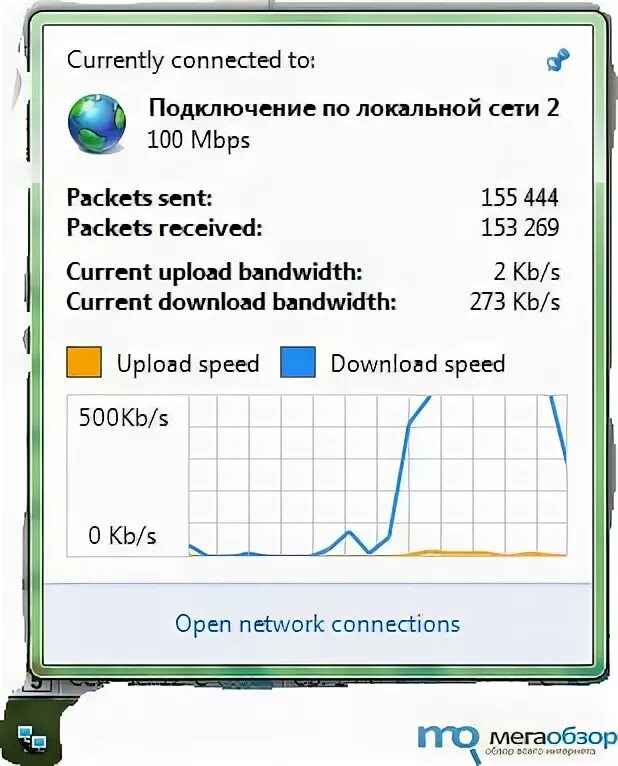Click the Upload speed legend label

click(188, 364)
